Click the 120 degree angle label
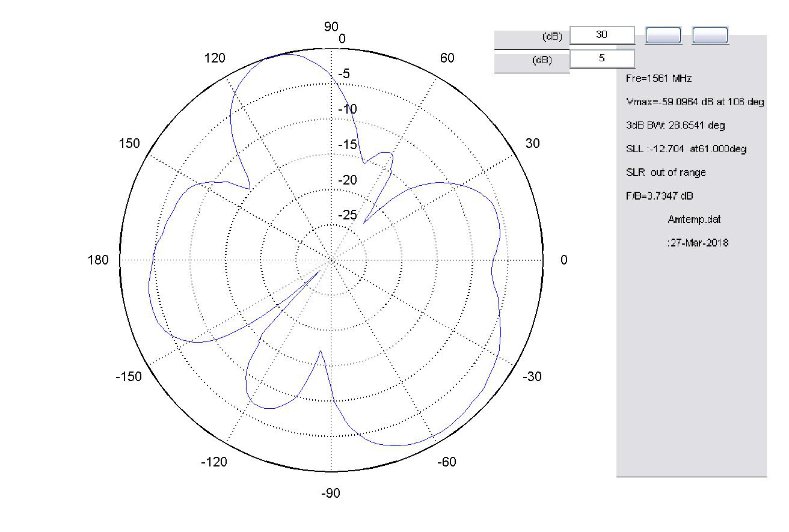 (215, 58)
